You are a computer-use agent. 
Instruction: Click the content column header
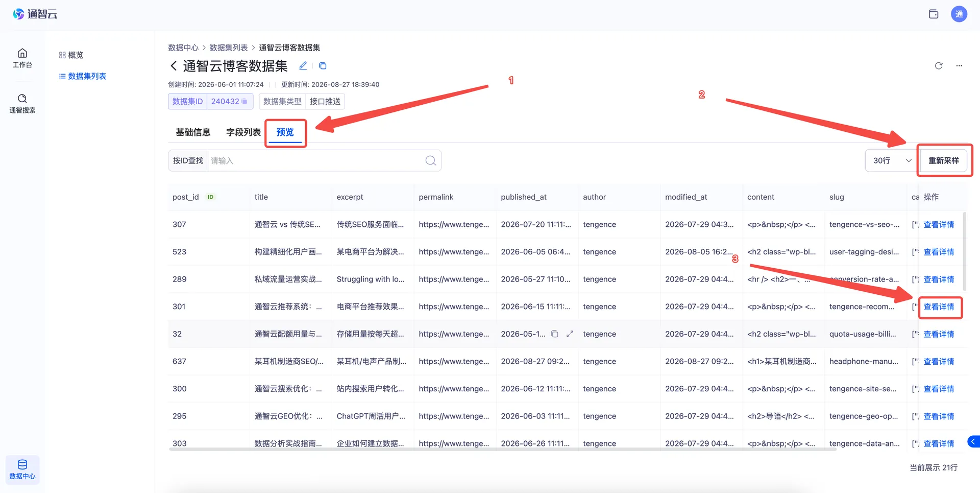pyautogui.click(x=761, y=197)
